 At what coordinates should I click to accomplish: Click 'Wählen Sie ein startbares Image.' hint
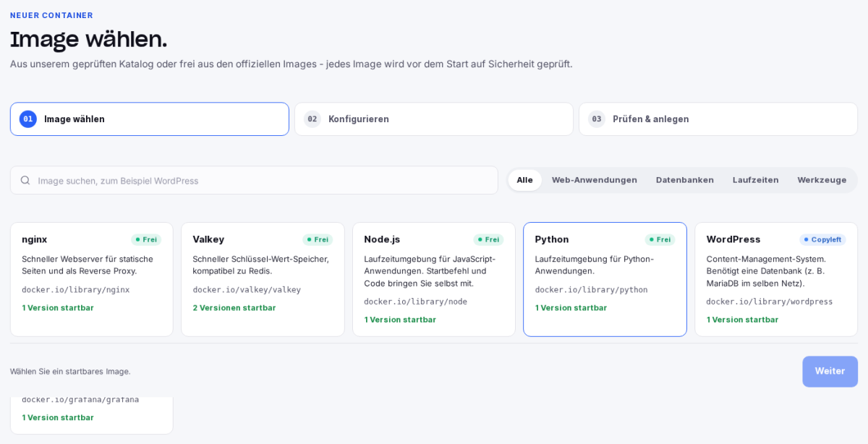[x=70, y=371]
